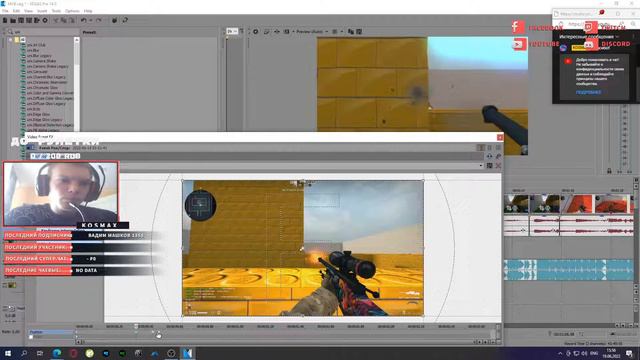The width and height of the screenshot is (640, 360).
Task: Click the plug-in search field
Action: 45,31
